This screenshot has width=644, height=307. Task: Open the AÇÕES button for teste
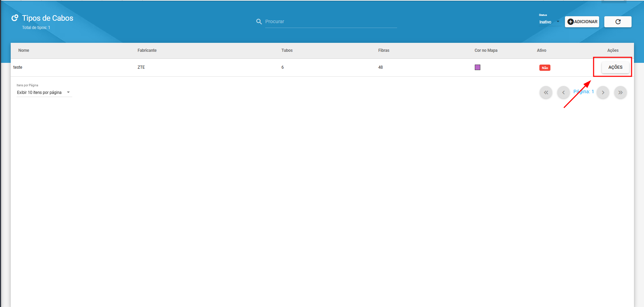(615, 67)
